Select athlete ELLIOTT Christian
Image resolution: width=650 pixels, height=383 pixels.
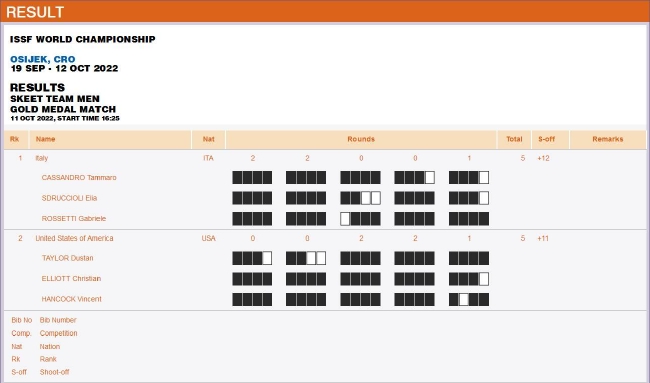point(71,279)
